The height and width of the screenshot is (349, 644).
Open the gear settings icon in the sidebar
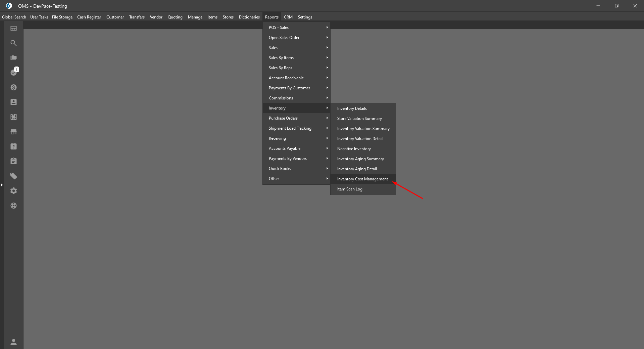pyautogui.click(x=13, y=191)
